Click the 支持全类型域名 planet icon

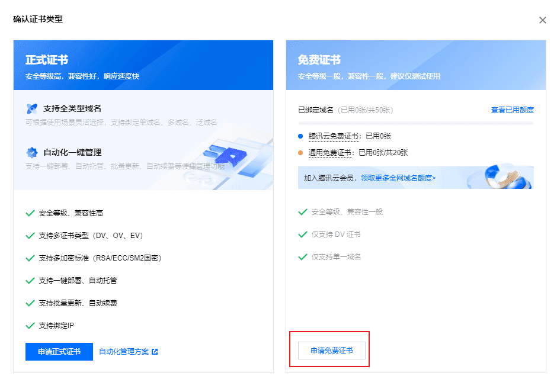click(32, 108)
